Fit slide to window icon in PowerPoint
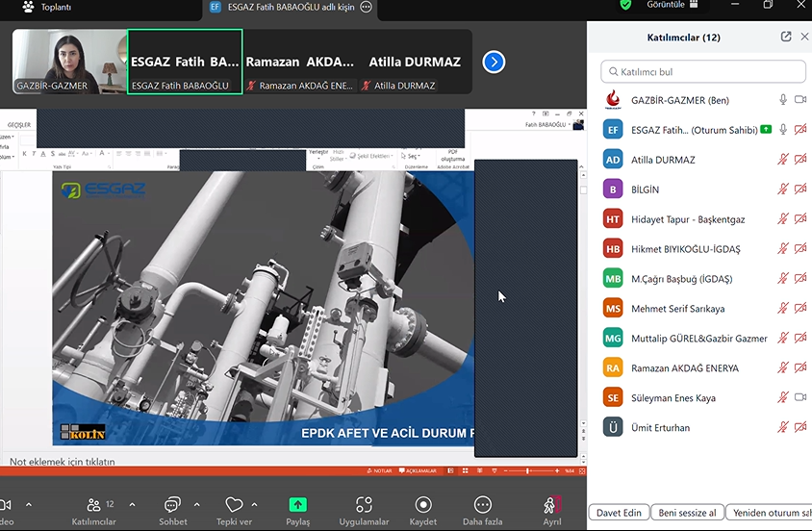Screen dimensions: 812x531 582,471
